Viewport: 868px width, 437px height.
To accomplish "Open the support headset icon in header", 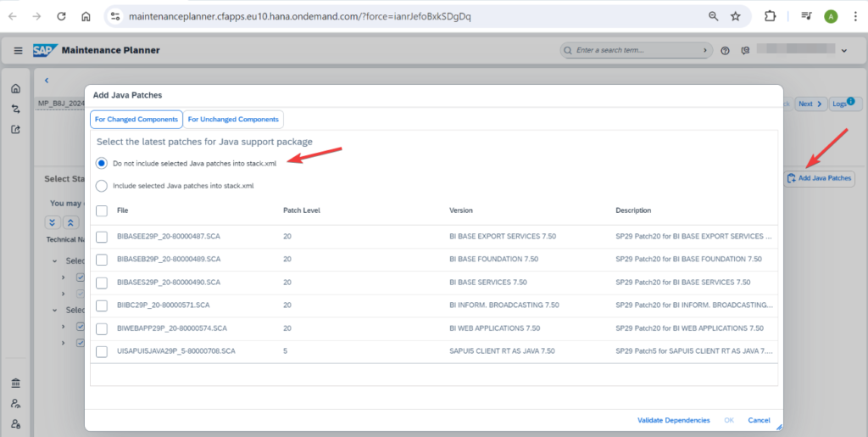I will click(746, 50).
